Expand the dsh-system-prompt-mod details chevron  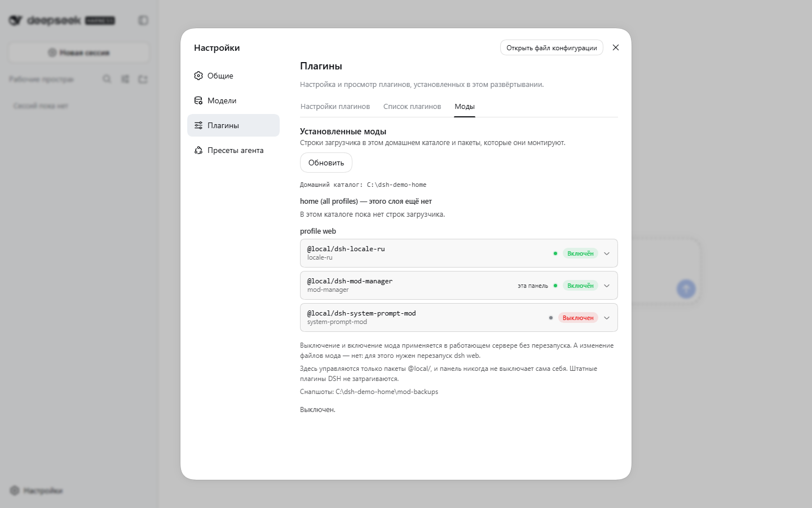[607, 318]
